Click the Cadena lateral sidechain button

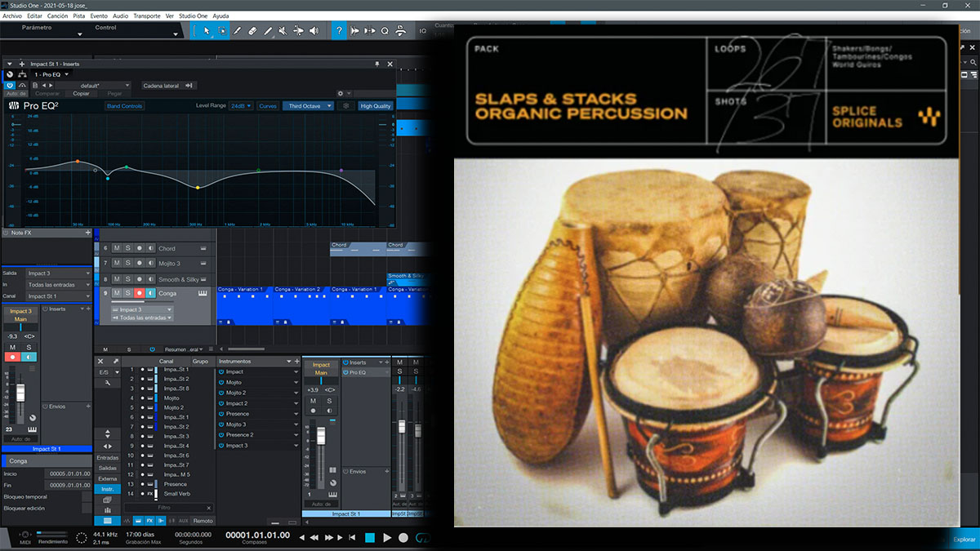click(168, 85)
